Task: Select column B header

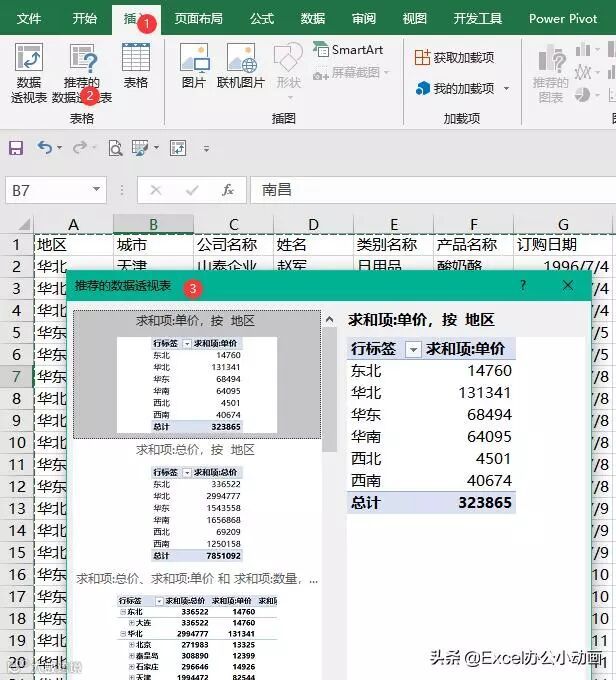Action: point(153,224)
